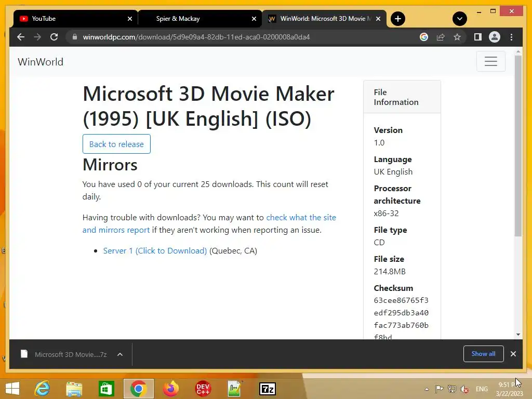Show hidden system tray icons

pyautogui.click(x=427, y=389)
